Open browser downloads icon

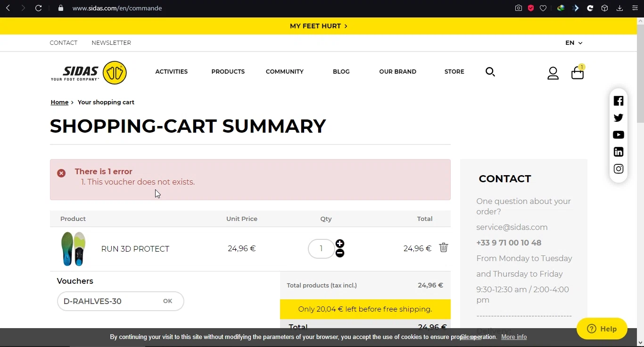pos(619,8)
